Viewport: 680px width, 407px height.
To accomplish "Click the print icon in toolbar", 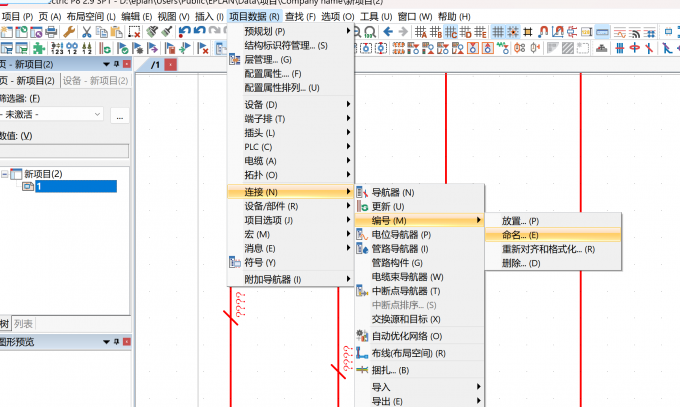I will (x=51, y=32).
